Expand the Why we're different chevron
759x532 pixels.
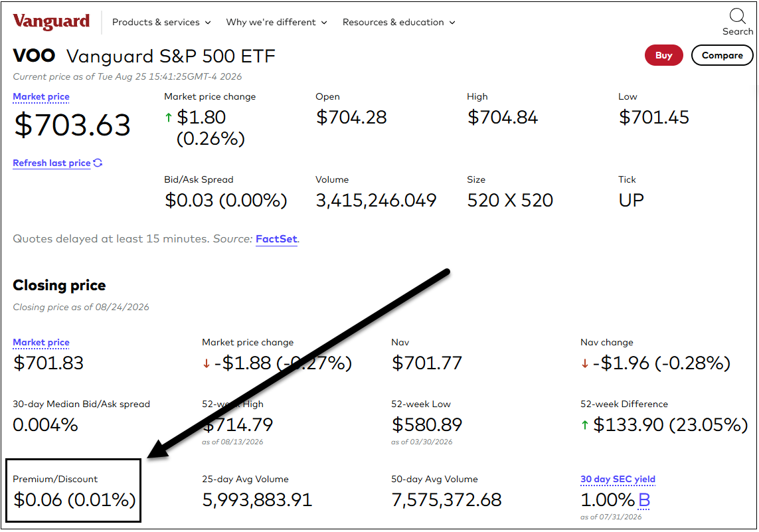(324, 23)
